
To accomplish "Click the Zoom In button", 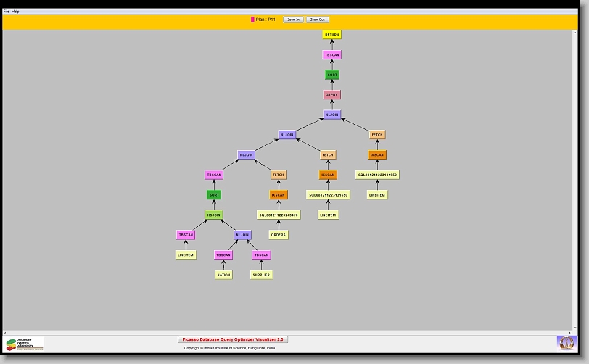I will [292, 20].
